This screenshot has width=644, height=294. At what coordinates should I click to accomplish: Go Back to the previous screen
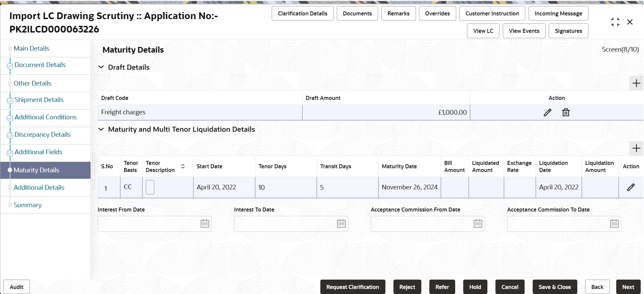pyautogui.click(x=597, y=287)
